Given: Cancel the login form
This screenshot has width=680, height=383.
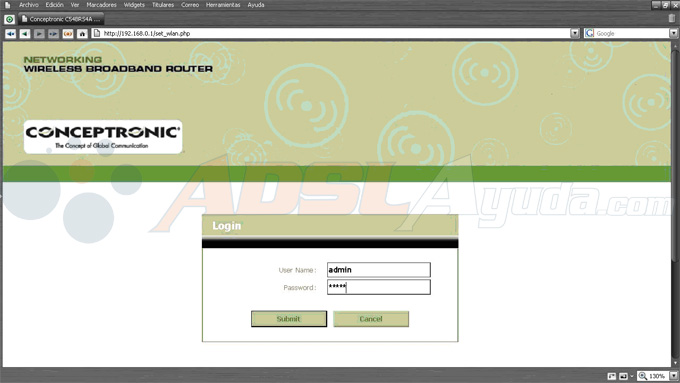Looking at the screenshot, I should tap(371, 319).
